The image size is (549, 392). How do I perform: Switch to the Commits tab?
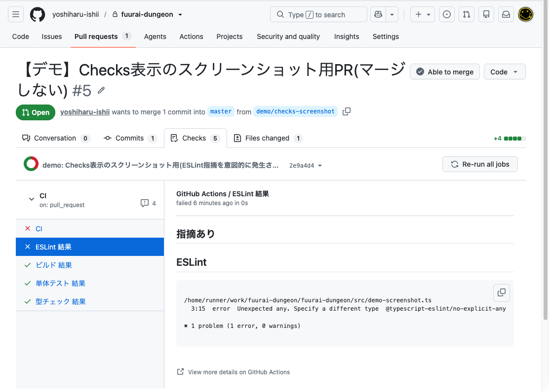click(130, 138)
